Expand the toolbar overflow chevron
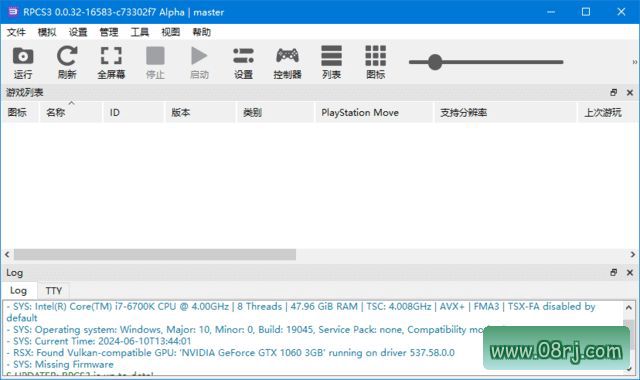The height and width of the screenshot is (380, 640). pos(635,62)
